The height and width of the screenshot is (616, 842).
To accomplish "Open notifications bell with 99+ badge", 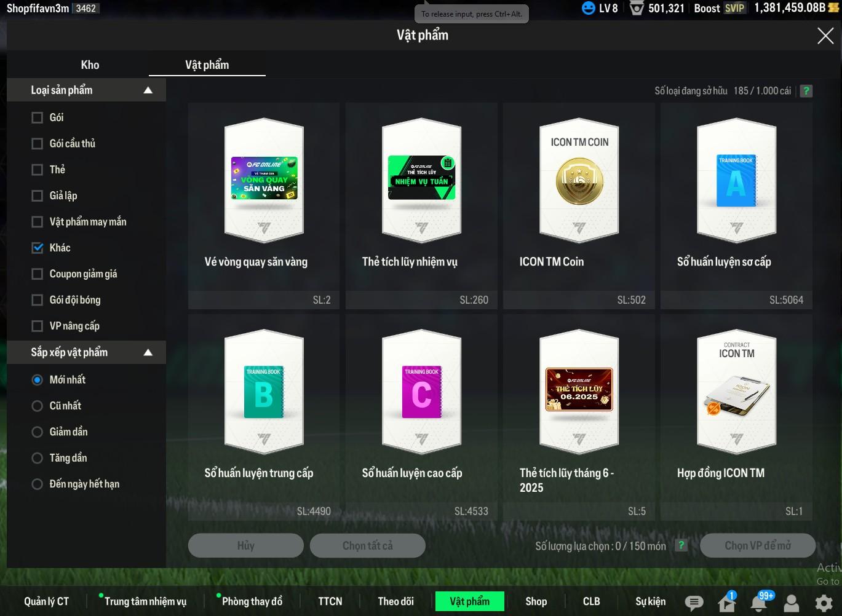I will (759, 602).
